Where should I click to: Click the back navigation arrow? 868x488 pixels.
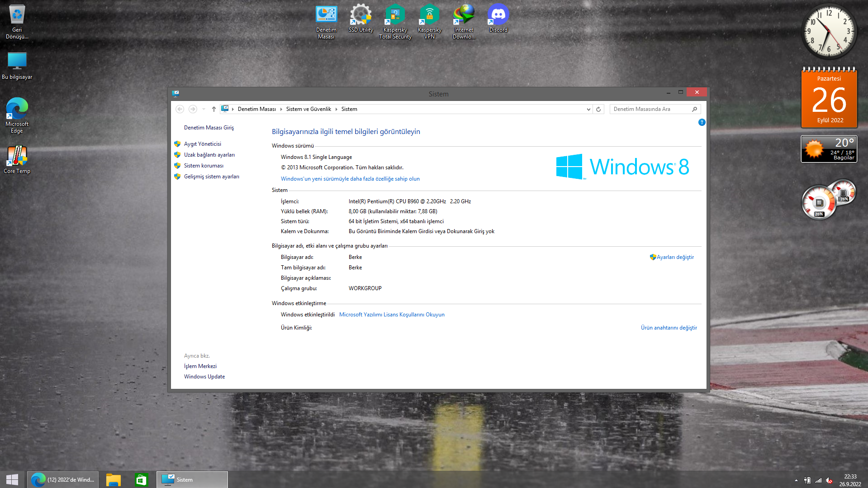click(180, 109)
